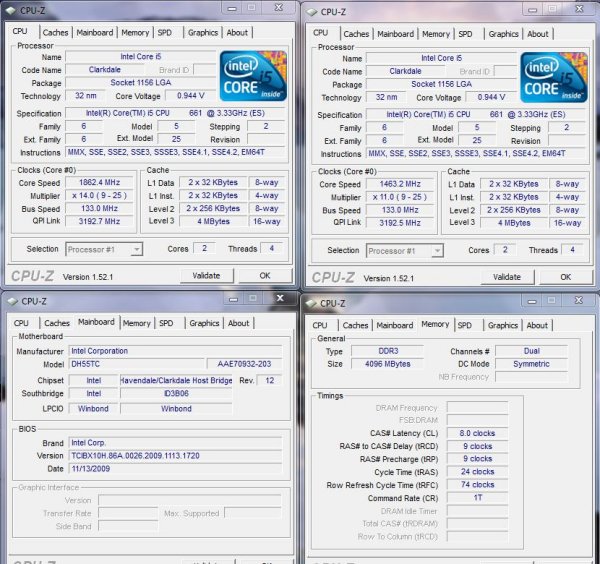Open SPD tab in top-left CPU-Z window
Screen dimensions: 600x564
[x=165, y=33]
